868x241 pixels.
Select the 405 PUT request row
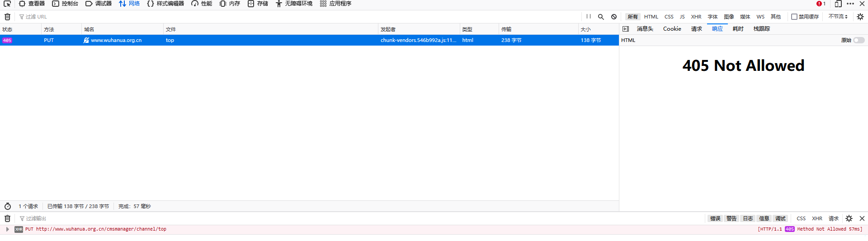309,40
